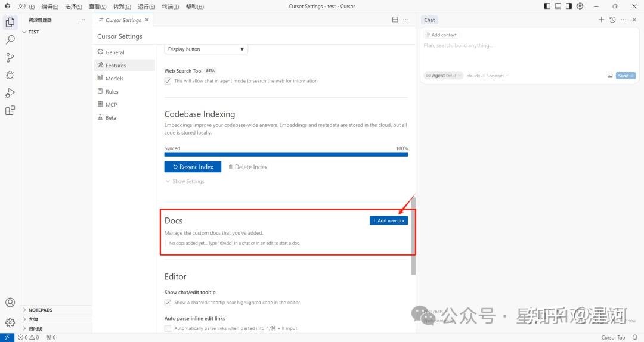Open the 运行(R) menu
The image size is (644, 342).
click(x=146, y=6)
